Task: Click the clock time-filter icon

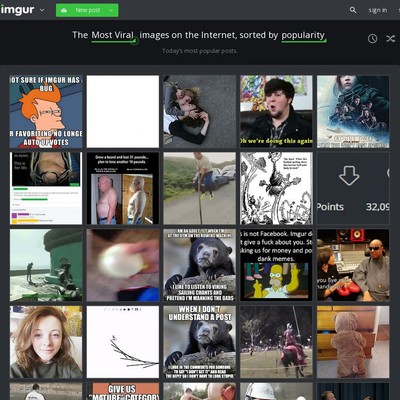Action: [x=372, y=38]
